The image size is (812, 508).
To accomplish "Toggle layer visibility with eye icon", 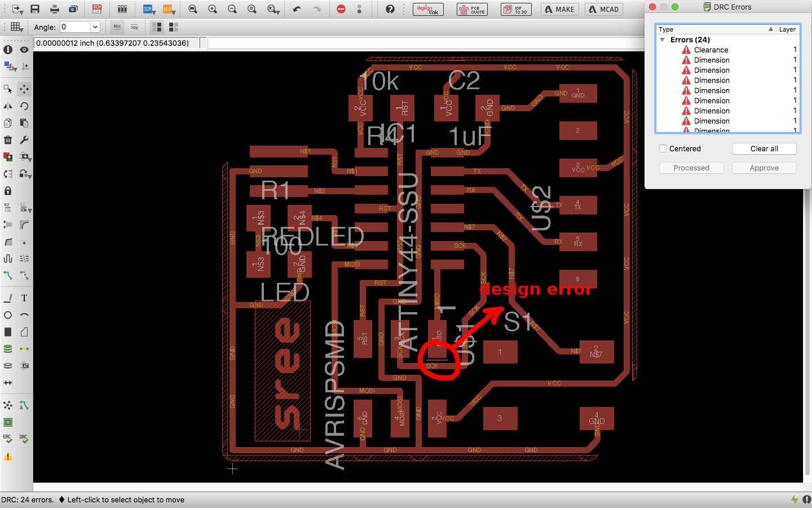I will [24, 50].
